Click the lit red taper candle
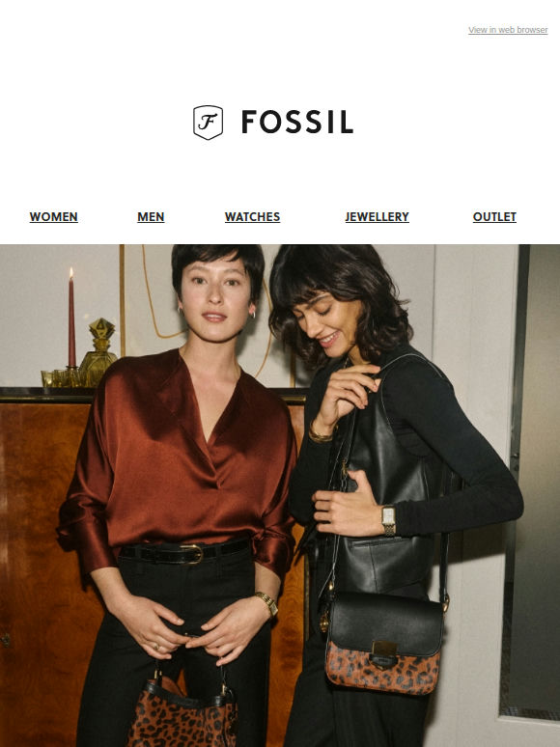Viewport: 560px width, 747px height. click(71, 318)
